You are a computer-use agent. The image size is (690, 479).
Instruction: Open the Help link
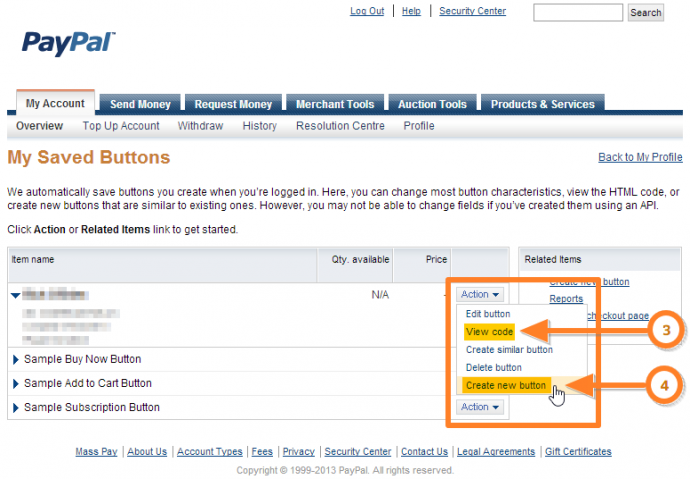tap(411, 11)
